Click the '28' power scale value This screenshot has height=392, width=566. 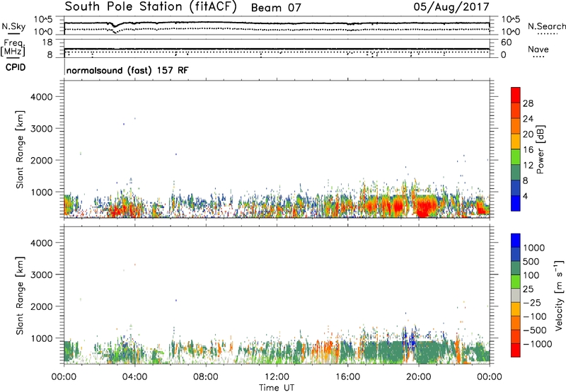(528, 103)
